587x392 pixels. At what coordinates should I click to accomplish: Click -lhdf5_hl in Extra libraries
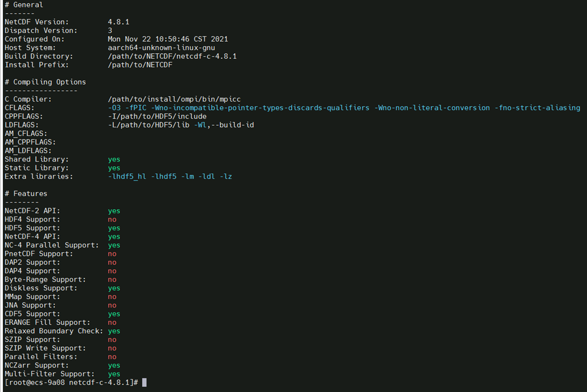pyautogui.click(x=127, y=176)
